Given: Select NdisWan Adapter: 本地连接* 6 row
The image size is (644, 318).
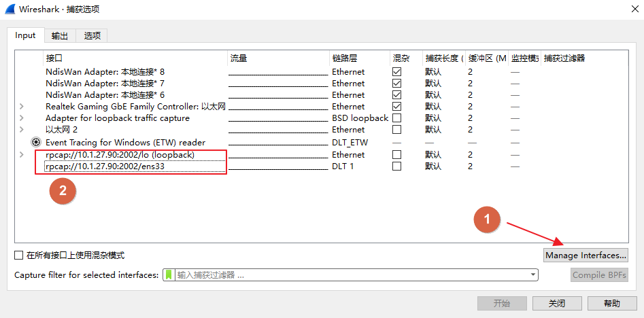Looking at the screenshot, I should tap(105, 94).
